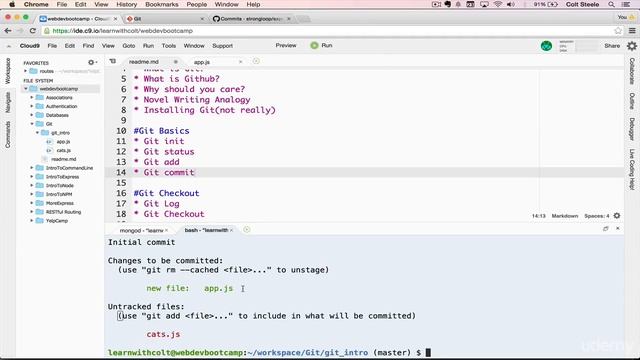Expand the Authentication folder

32,106
